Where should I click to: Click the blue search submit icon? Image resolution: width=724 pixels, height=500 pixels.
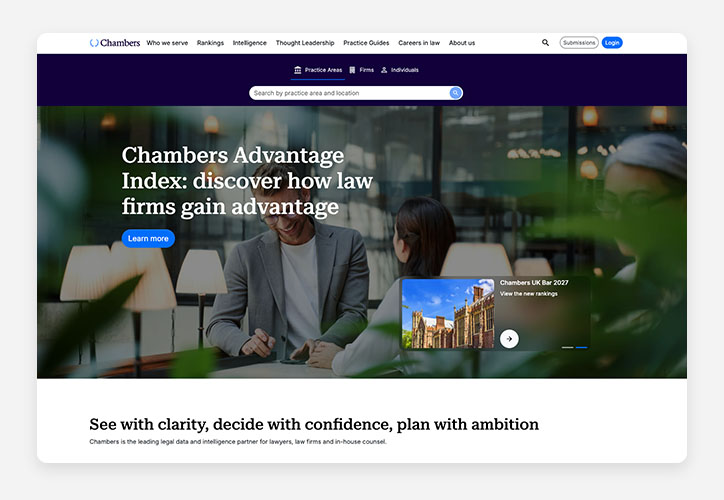(x=455, y=93)
